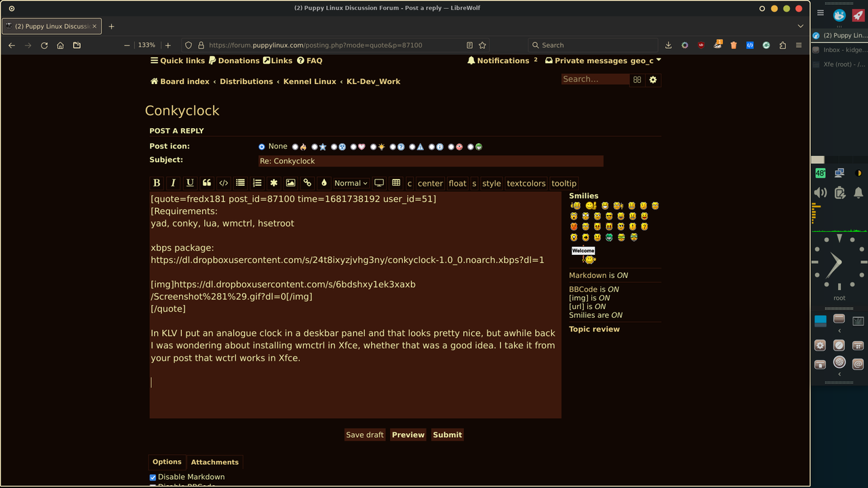
Task: Insert a code block
Action: pos(224,183)
